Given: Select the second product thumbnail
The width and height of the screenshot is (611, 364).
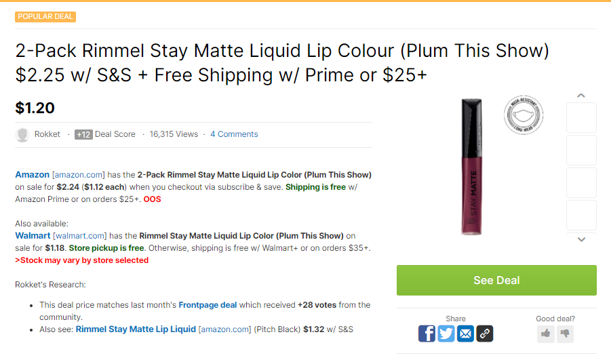Looking at the screenshot, I should click(581, 150).
